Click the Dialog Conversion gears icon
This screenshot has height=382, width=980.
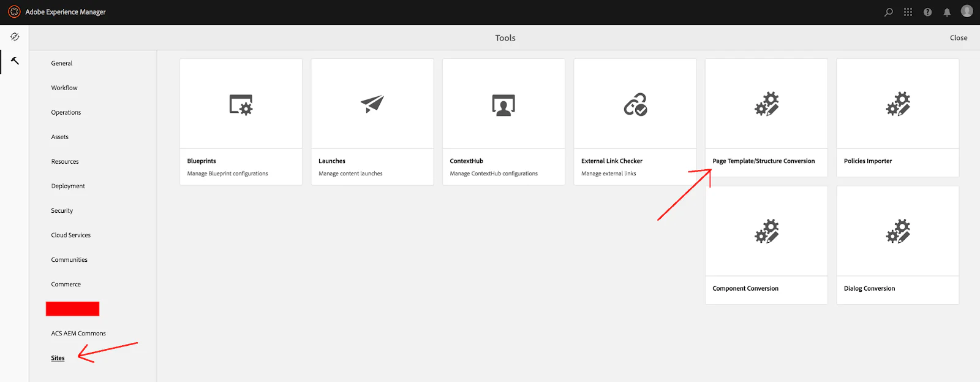coord(898,231)
